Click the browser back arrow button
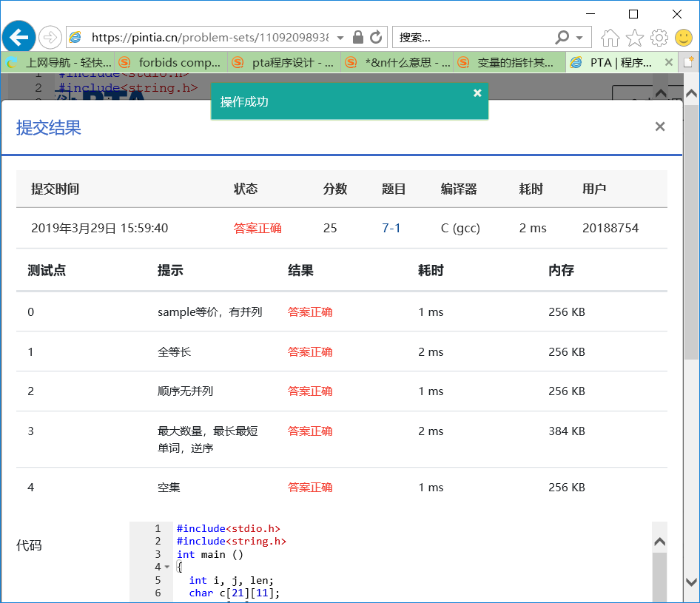The image size is (700, 603). (x=18, y=37)
